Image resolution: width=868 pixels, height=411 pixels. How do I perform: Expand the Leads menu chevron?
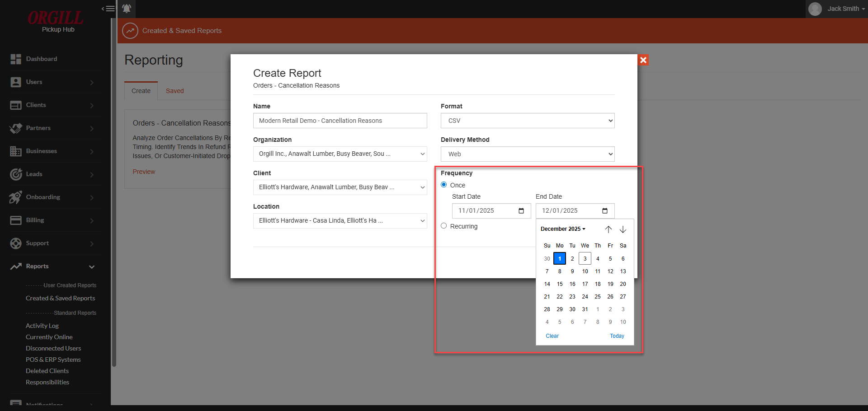coord(92,175)
